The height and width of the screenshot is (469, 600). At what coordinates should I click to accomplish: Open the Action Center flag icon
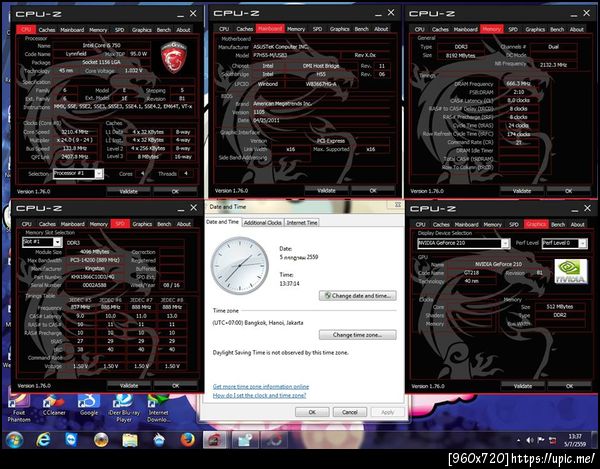541,440
